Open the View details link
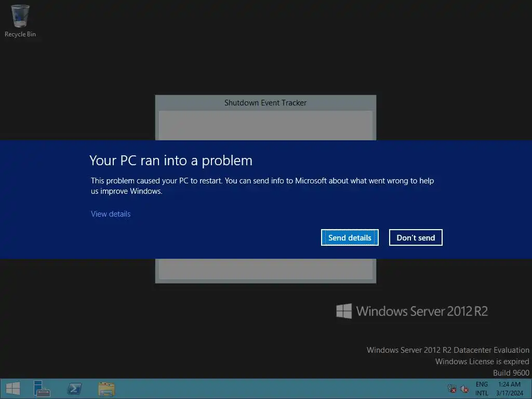Screen dimensions: 532x399 (111, 214)
